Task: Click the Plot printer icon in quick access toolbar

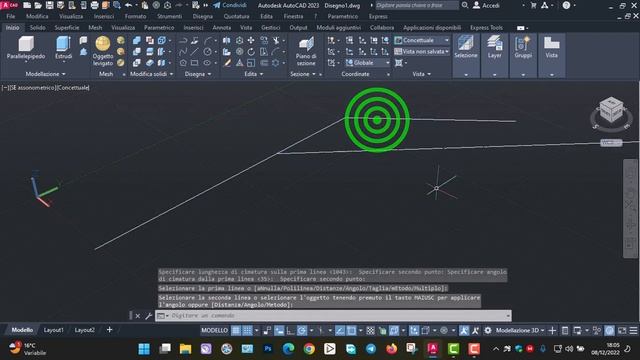Action: pos(94,5)
